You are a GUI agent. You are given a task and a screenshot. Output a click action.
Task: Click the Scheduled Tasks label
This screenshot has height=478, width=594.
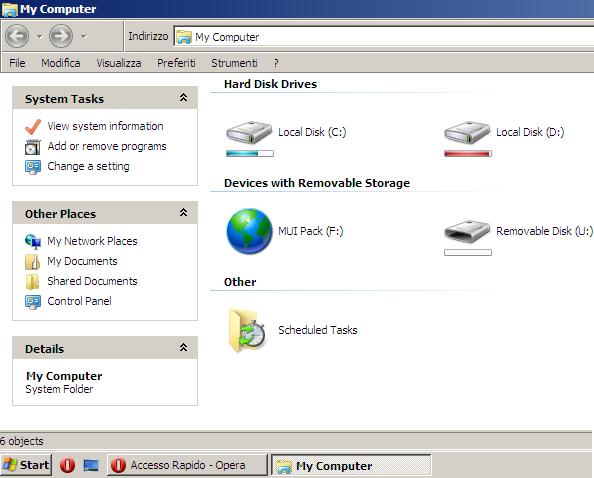point(317,330)
